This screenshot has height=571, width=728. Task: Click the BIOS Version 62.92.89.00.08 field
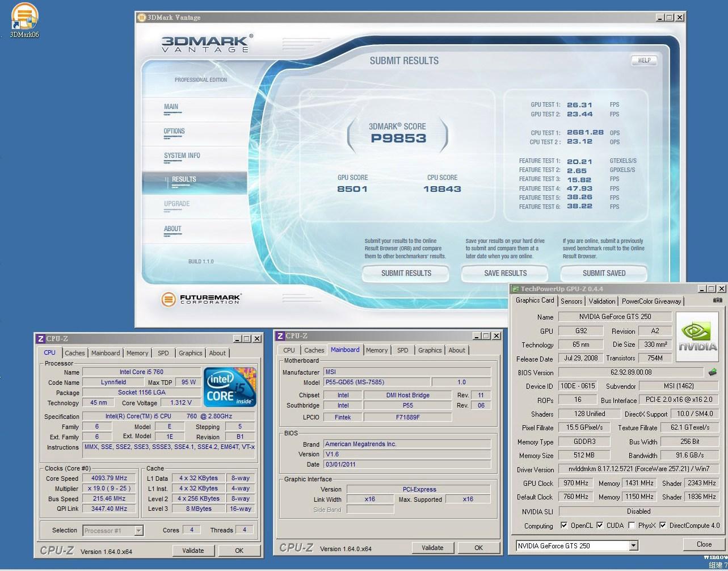pos(632,372)
